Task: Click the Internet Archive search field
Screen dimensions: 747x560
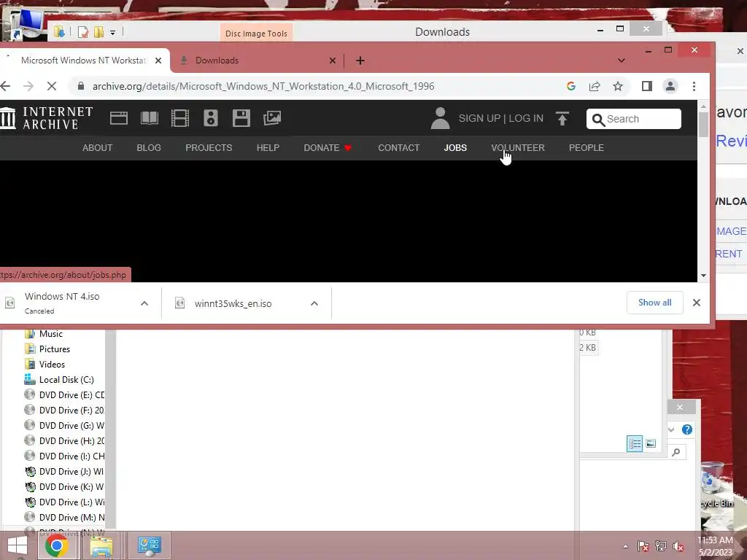Action: [x=634, y=119]
